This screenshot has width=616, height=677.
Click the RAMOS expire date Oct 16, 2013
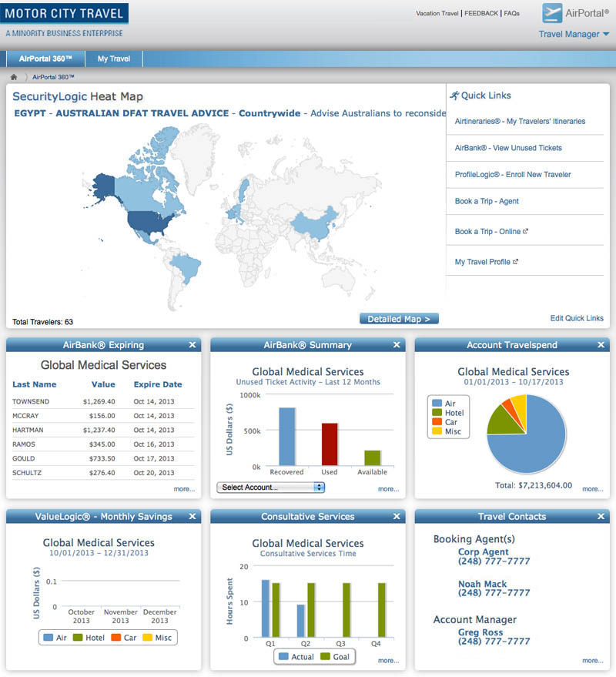pyautogui.click(x=154, y=444)
